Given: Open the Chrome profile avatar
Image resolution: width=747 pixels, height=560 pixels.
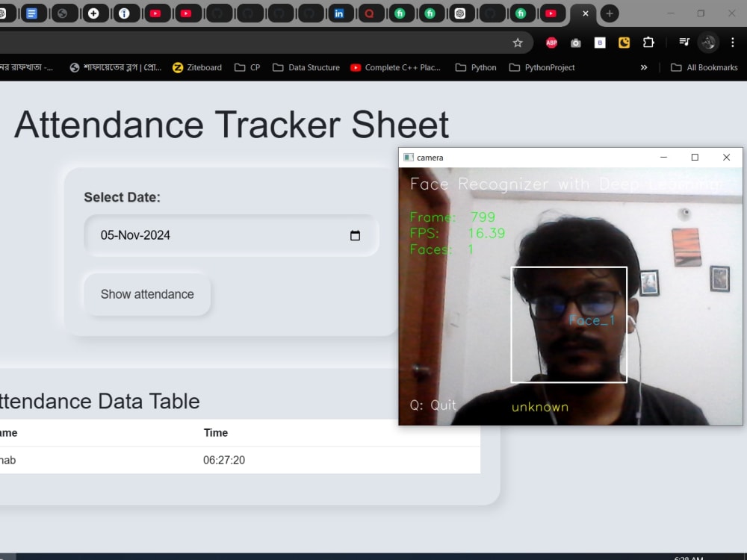Looking at the screenshot, I should tap(707, 43).
